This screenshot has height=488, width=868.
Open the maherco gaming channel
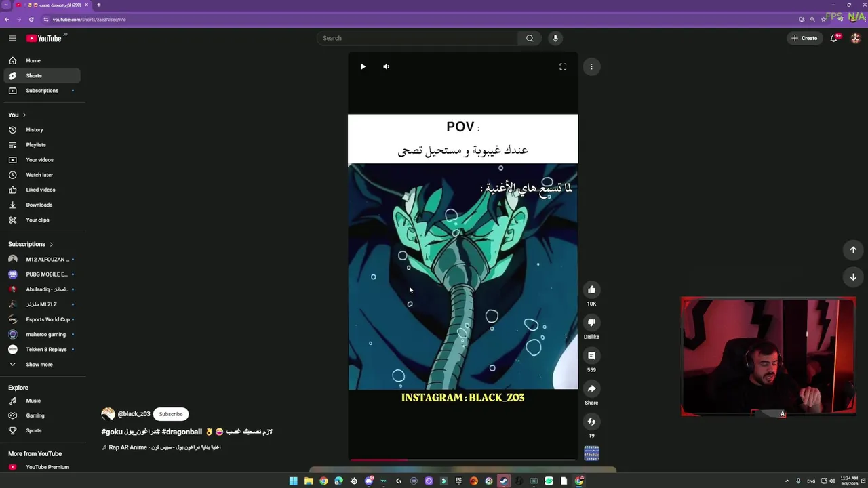pyautogui.click(x=41, y=334)
